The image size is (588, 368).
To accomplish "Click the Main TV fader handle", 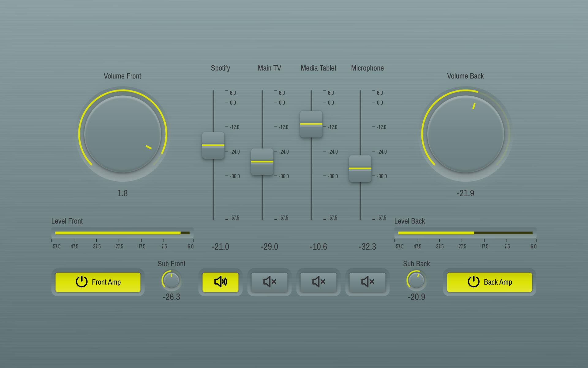I will click(262, 162).
